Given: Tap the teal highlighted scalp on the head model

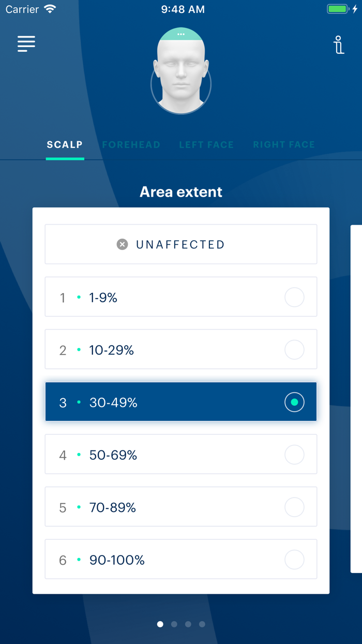Looking at the screenshot, I should point(181,35).
